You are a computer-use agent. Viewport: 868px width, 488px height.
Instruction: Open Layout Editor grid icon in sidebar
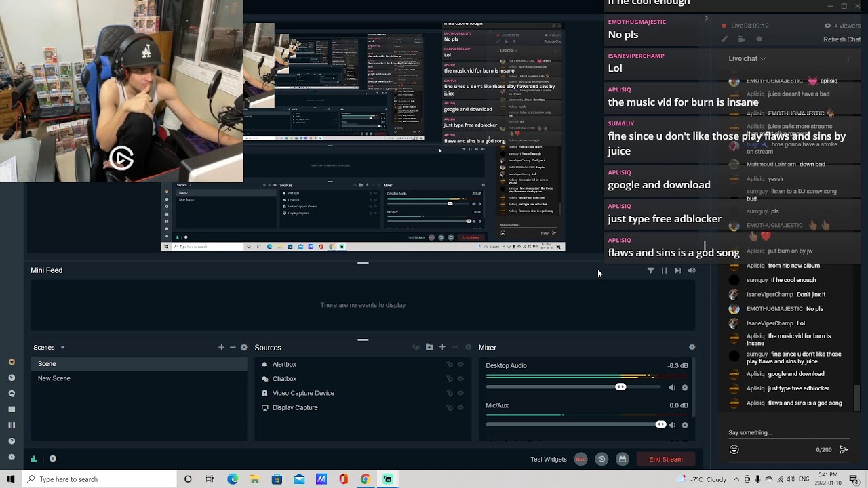(12, 409)
